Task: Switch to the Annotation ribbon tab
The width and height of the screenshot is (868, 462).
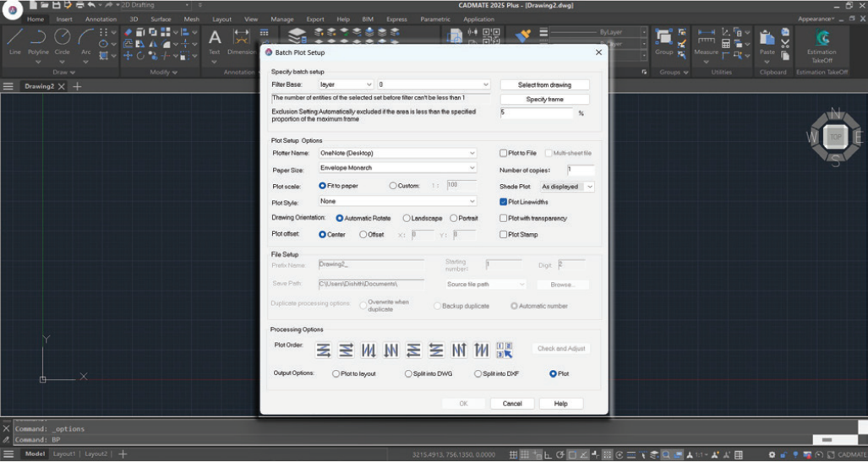Action: pos(101,19)
